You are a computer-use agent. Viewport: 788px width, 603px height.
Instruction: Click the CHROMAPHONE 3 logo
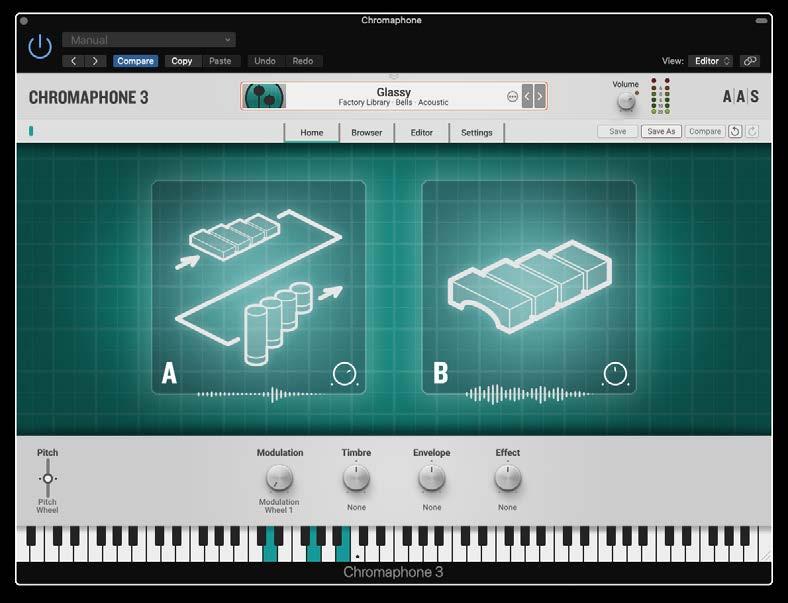(x=88, y=97)
